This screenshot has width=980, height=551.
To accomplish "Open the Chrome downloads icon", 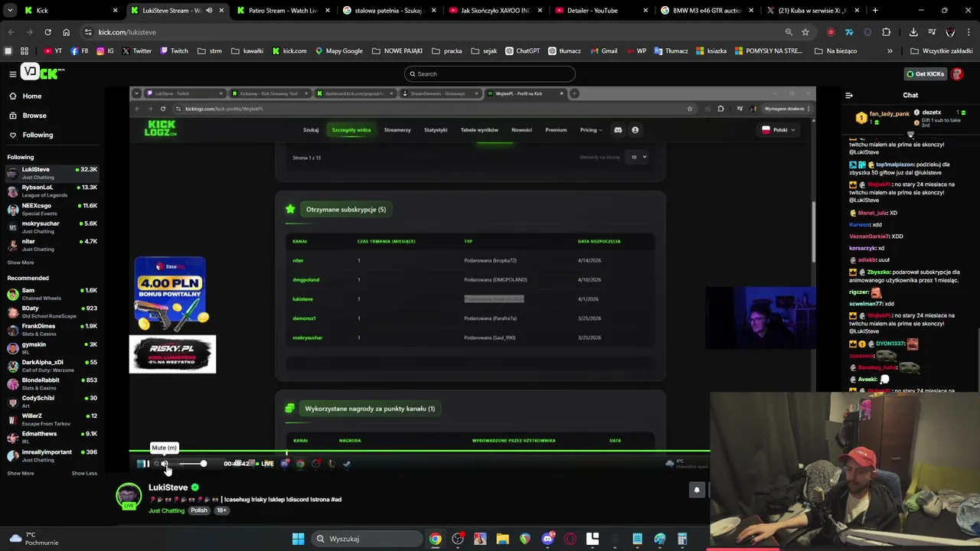I will (913, 32).
